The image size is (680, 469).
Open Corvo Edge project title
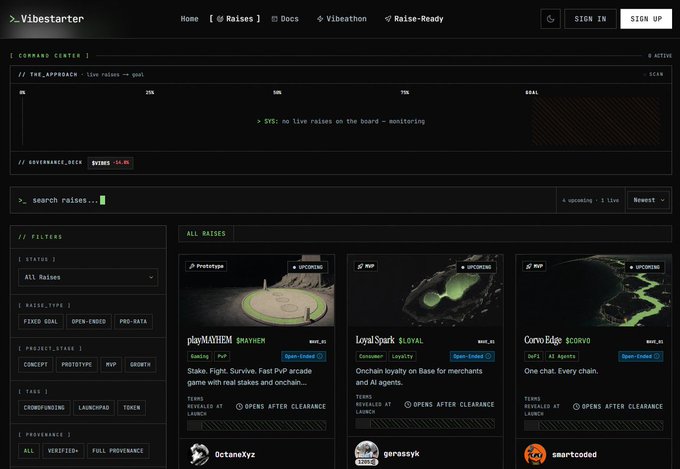click(543, 340)
